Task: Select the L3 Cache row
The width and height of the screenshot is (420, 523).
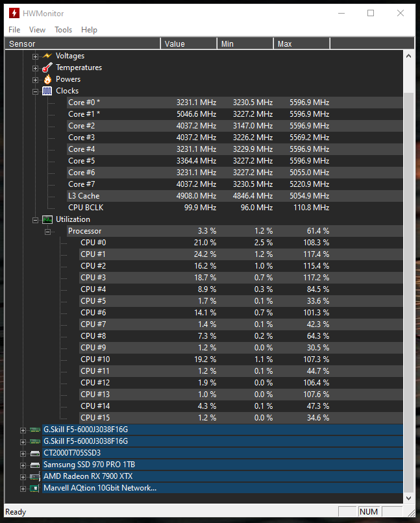Action: (x=235, y=196)
